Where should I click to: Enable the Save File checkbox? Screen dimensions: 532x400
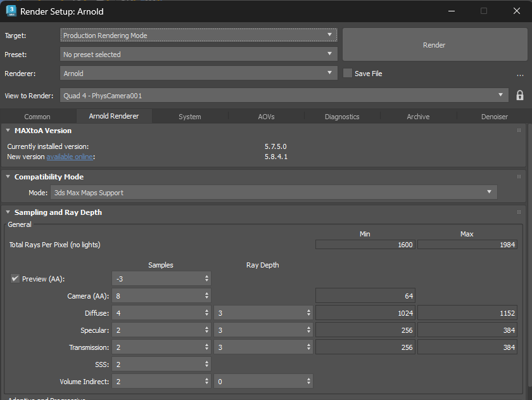point(348,73)
